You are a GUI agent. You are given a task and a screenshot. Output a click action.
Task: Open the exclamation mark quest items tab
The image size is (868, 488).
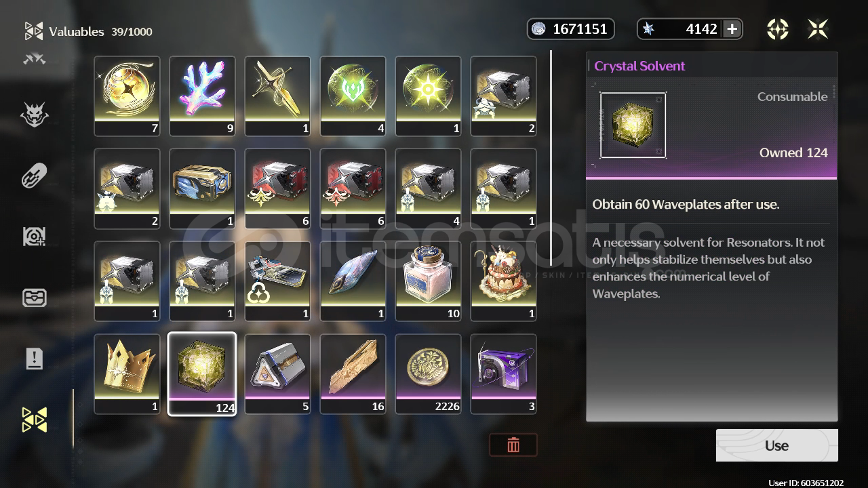pyautogui.click(x=35, y=359)
